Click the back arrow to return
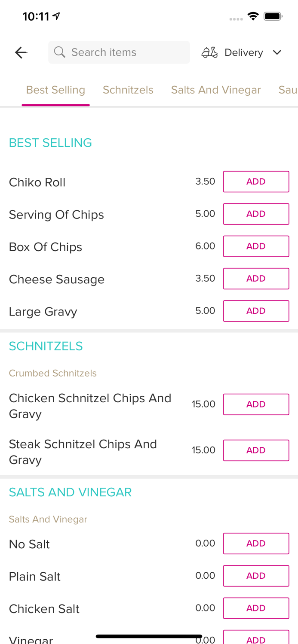 click(20, 52)
